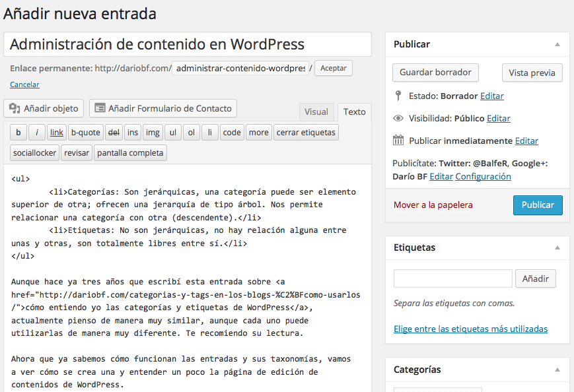The height and width of the screenshot is (392, 574).
Task: Focus the Etiquetas tag input field
Action: pyautogui.click(x=453, y=278)
